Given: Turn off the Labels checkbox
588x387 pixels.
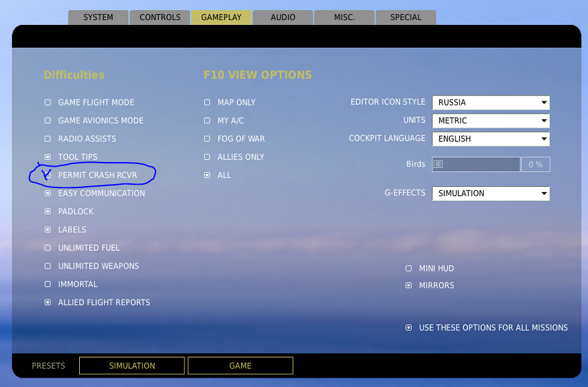Looking at the screenshot, I should 48,229.
